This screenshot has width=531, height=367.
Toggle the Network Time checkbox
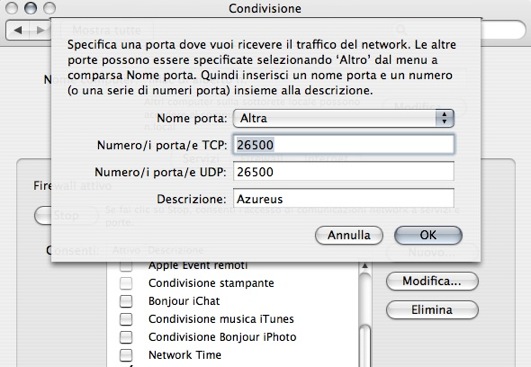click(x=126, y=355)
